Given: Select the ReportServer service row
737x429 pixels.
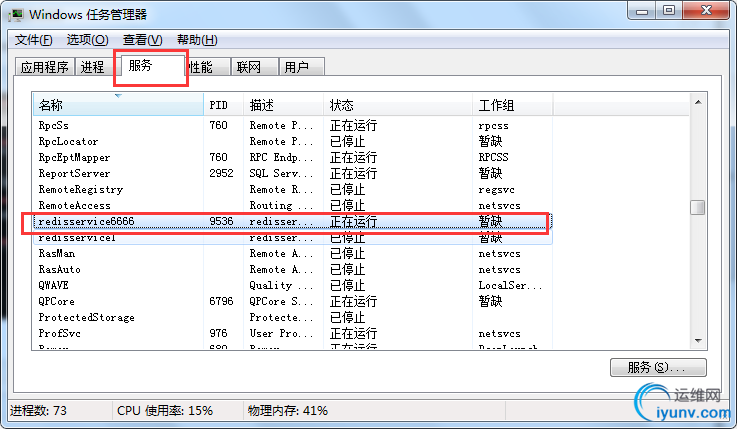Looking at the screenshot, I should click(x=292, y=173).
